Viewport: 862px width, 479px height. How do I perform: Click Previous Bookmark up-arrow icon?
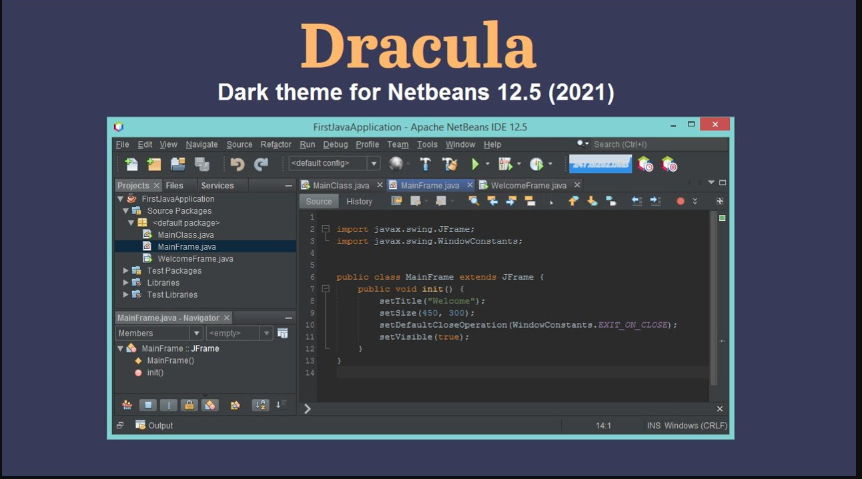[x=573, y=201]
